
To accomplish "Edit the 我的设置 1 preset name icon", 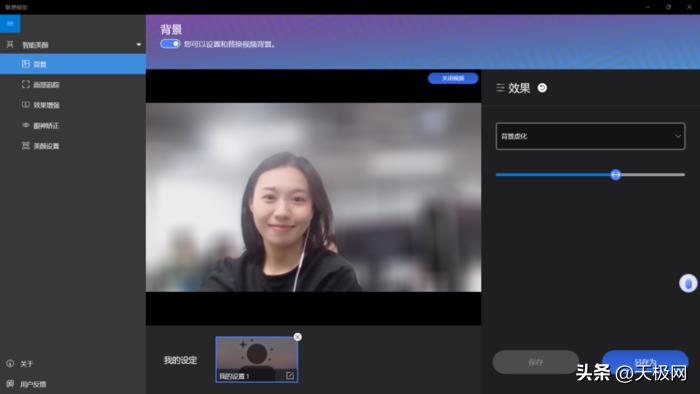I will tap(290, 375).
